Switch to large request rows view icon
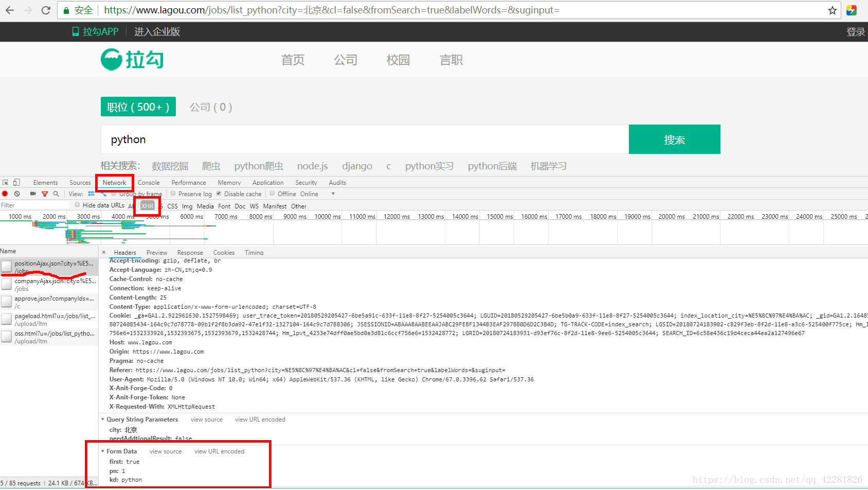This screenshot has height=490, width=868. [92, 194]
